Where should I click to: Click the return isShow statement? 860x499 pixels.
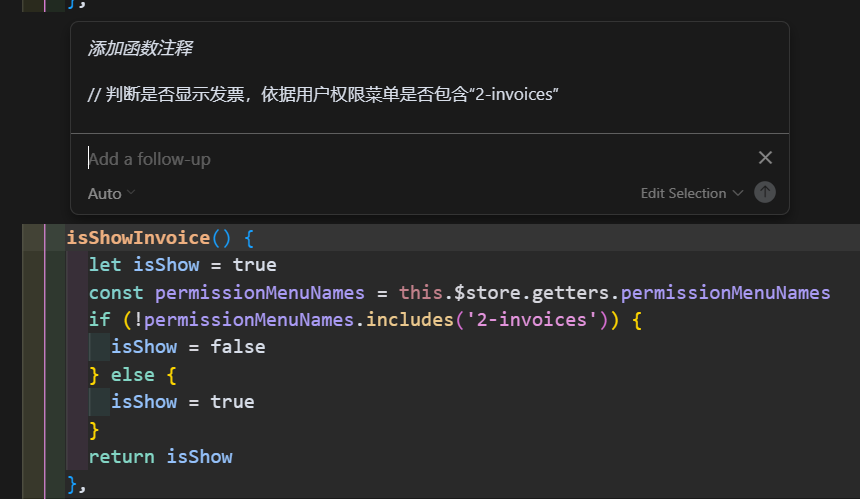pyautogui.click(x=161, y=457)
